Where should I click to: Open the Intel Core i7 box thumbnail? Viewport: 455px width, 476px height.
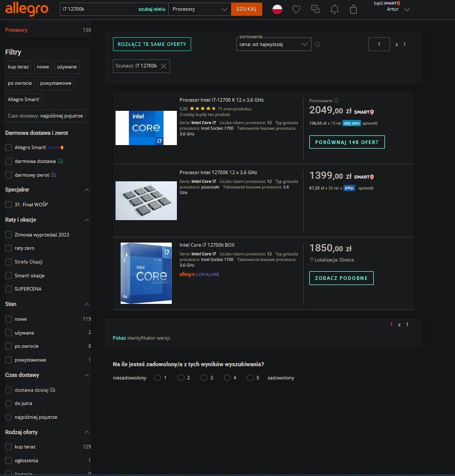coord(146,273)
